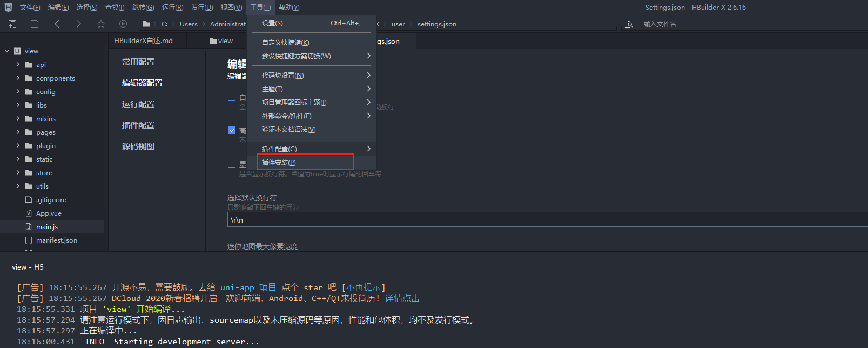
Task: Click the uni-app project icon beside view
Action: click(17, 51)
